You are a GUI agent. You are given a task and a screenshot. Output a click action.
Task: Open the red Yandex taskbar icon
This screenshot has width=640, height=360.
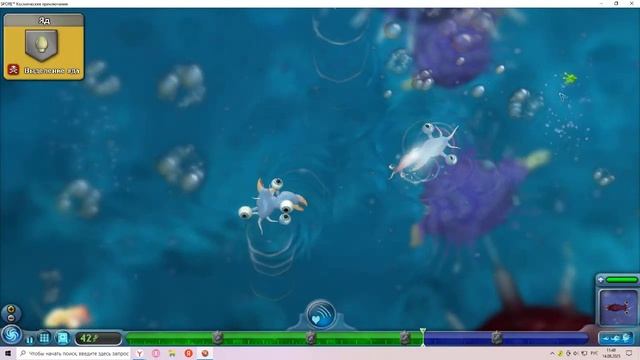click(188, 353)
